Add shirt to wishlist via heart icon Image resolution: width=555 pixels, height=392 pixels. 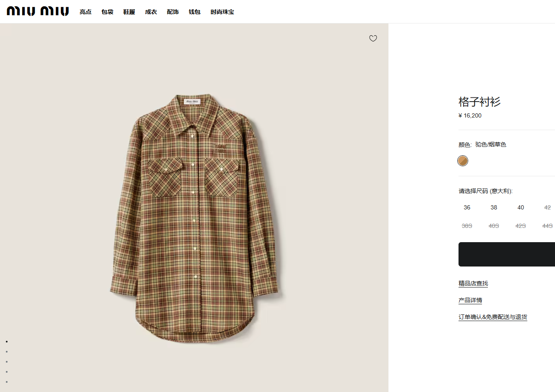(373, 39)
